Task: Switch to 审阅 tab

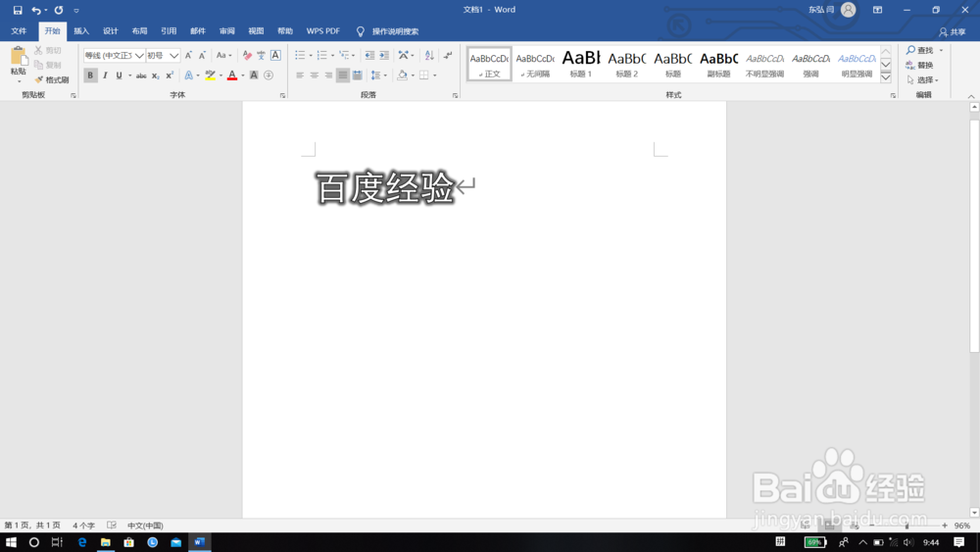Action: point(227,31)
